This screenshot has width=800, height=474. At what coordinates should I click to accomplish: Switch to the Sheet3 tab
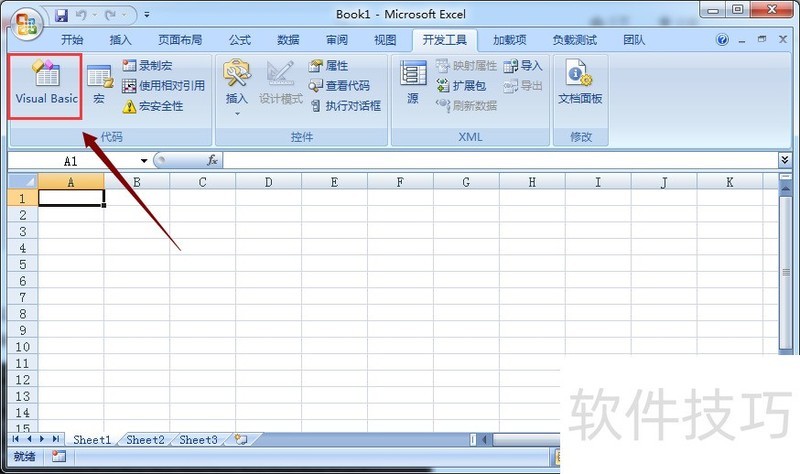[198, 440]
